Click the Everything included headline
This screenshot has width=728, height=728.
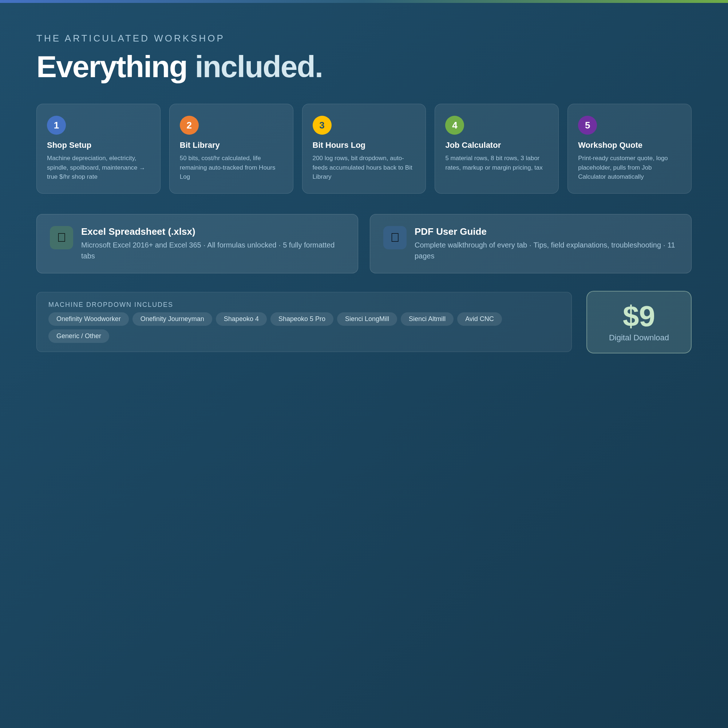click(179, 67)
